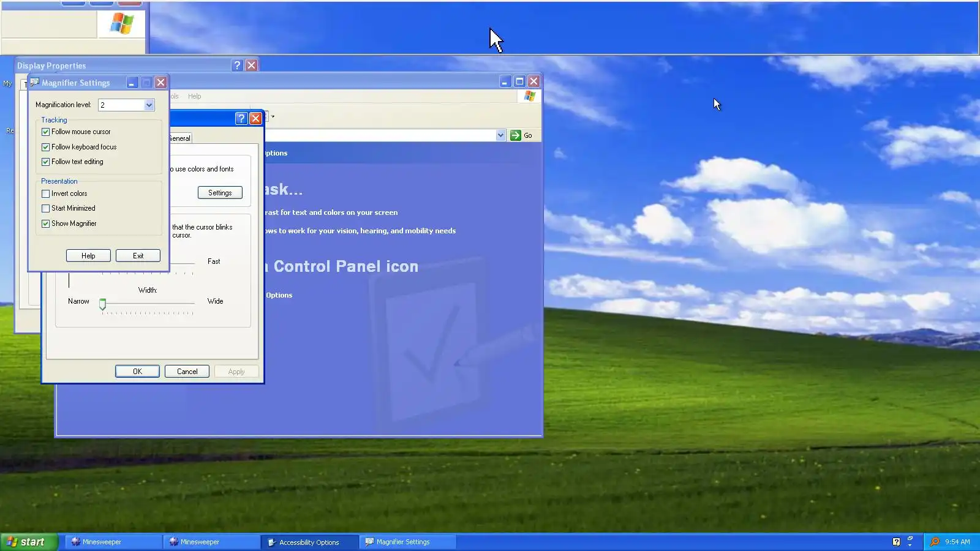980x551 pixels.
Task: Close the Magnifier Settings window
Action: (x=160, y=83)
